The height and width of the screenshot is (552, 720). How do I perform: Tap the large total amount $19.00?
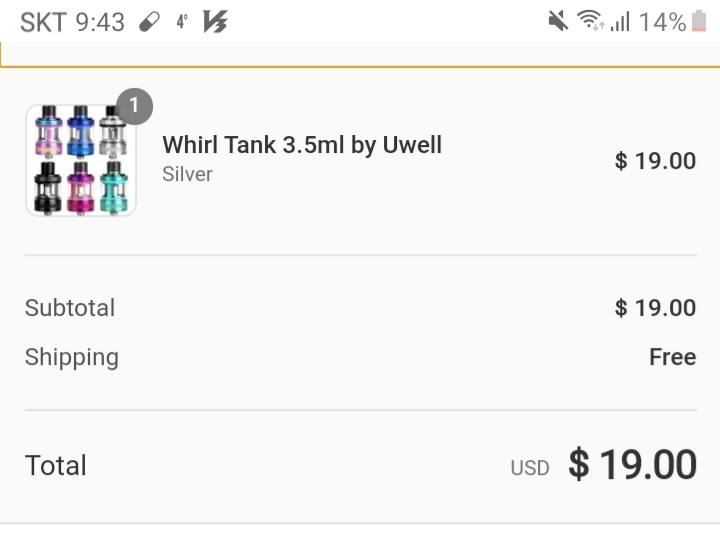[x=632, y=465]
